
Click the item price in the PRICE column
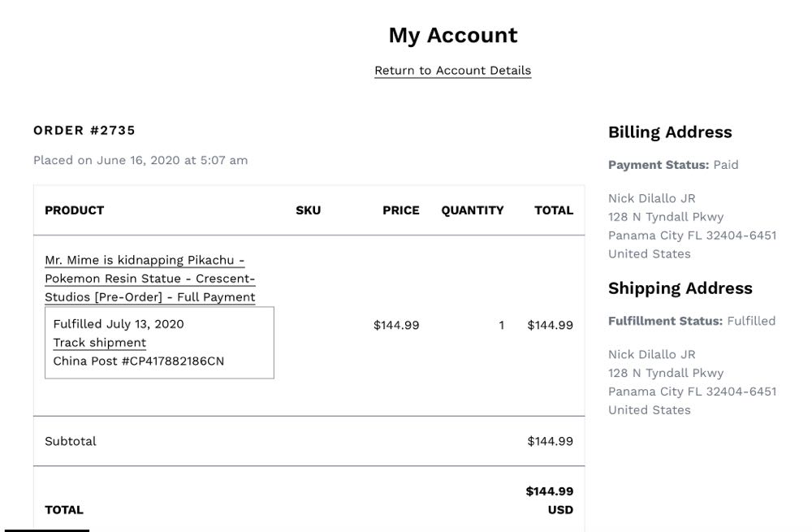(396, 326)
